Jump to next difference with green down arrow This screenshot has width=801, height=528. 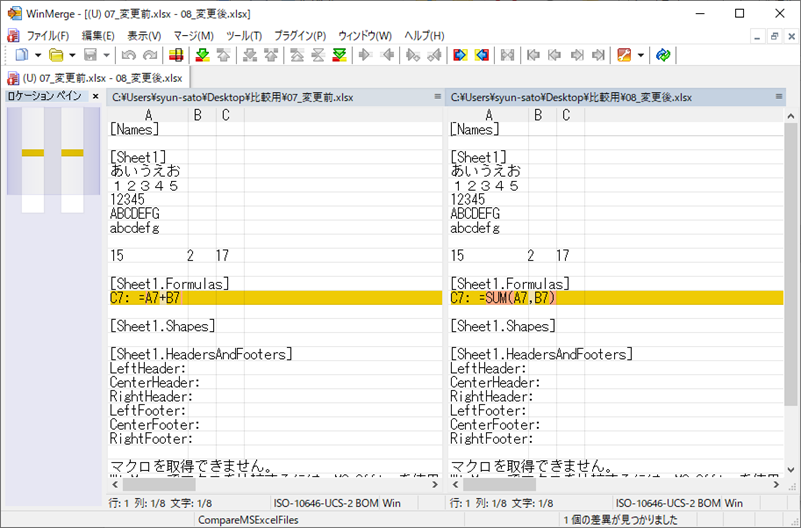point(202,55)
